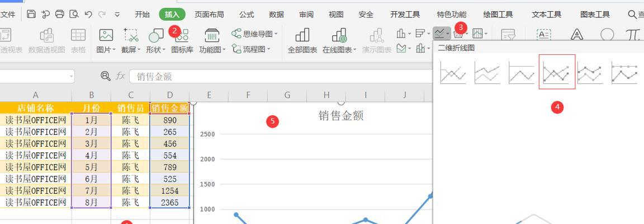This screenshot has width=644, height=224.
Task: Click the Print Preview icon
Action: pos(74,15)
